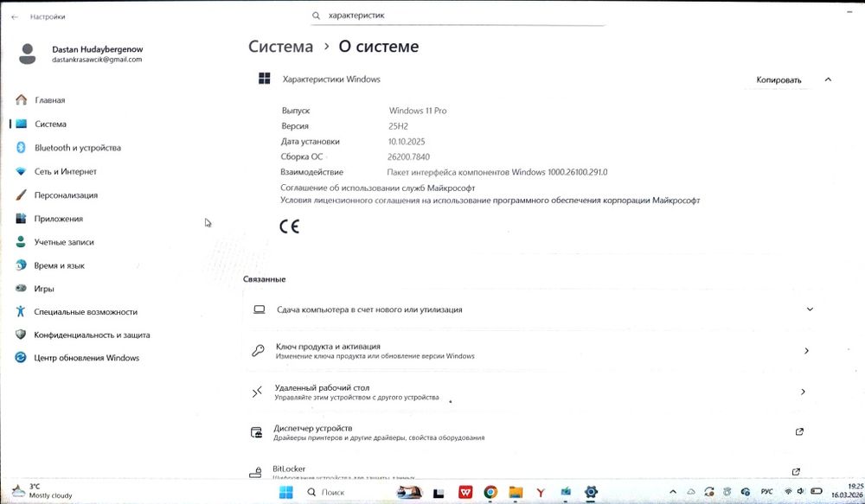Copy the Windows specs with Копировать

778,80
